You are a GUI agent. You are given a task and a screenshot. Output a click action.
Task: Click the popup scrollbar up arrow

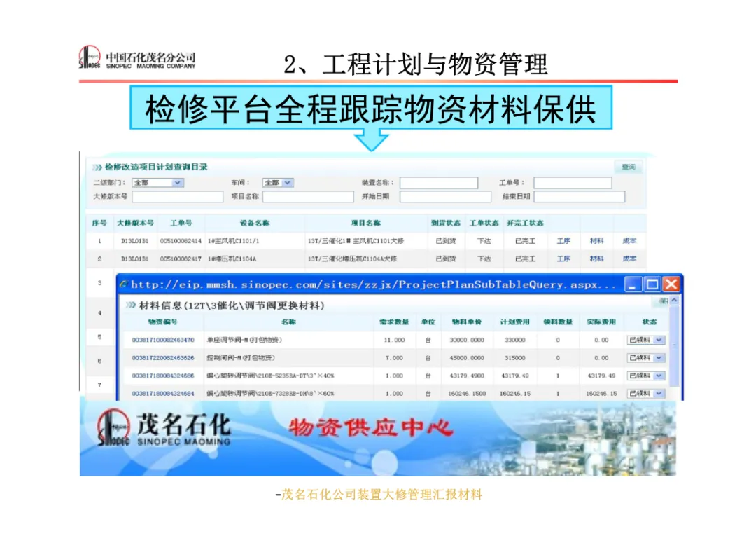coord(674,301)
